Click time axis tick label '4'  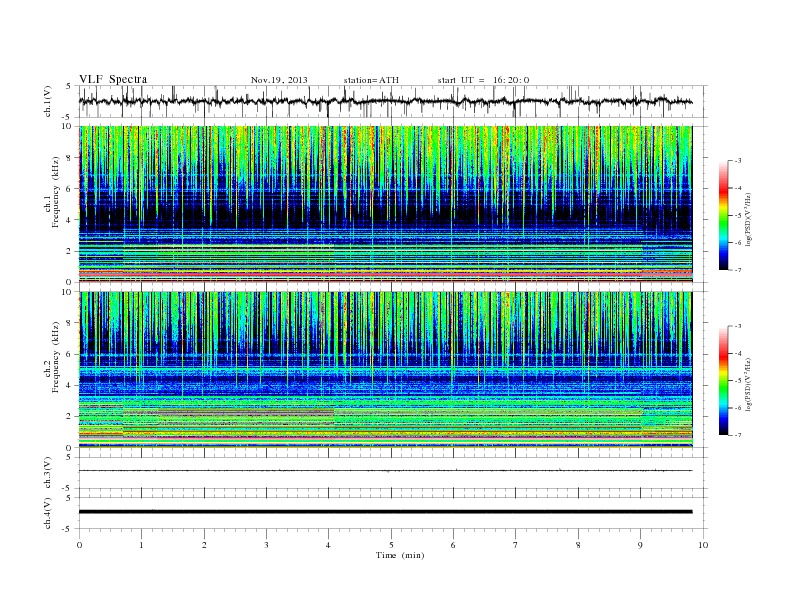click(x=329, y=545)
